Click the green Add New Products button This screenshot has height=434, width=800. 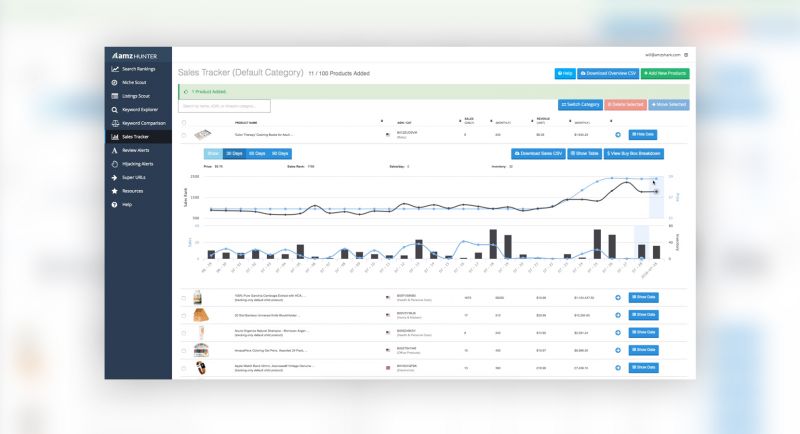(x=665, y=73)
